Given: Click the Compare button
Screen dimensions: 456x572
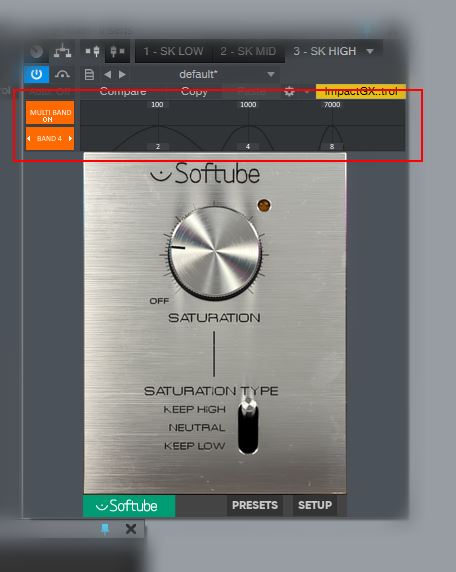Looking at the screenshot, I should [x=123, y=91].
